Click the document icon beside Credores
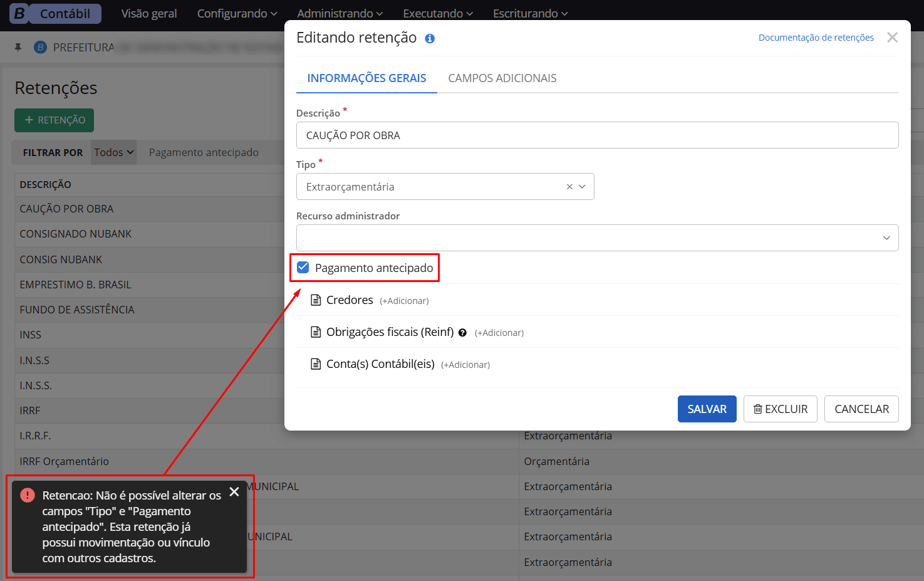 (x=316, y=300)
